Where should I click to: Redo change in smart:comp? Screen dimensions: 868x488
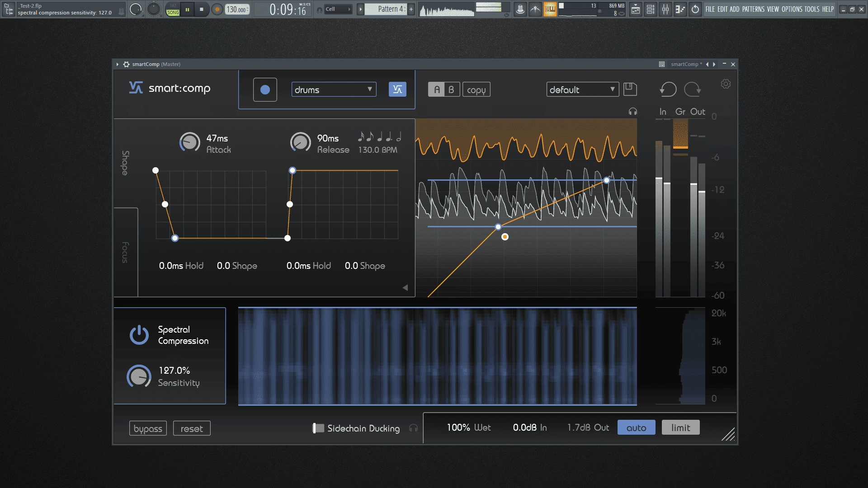[x=693, y=89]
